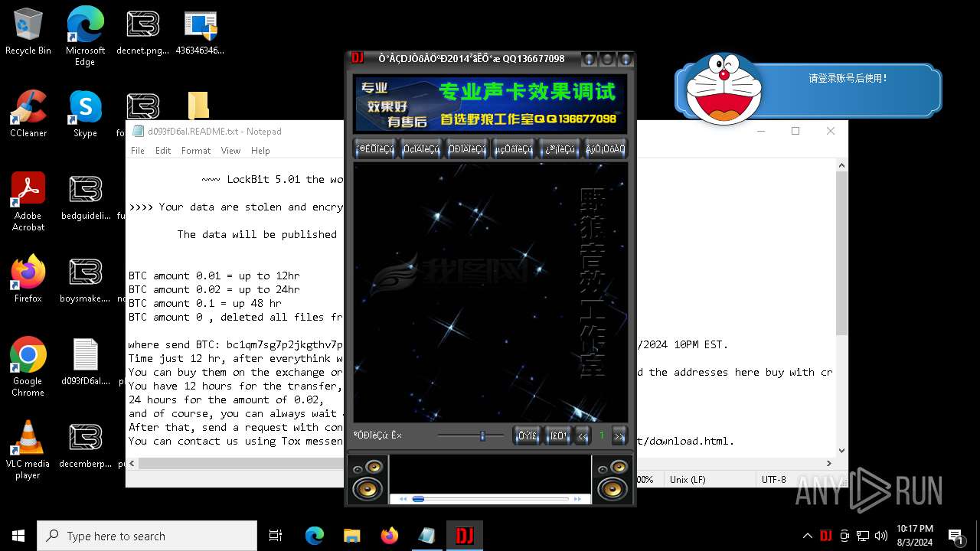Viewport: 980px width, 551px height.
Task: Click the line 'BTC amount 0.01 = up to 12hr'
Action: (x=214, y=275)
